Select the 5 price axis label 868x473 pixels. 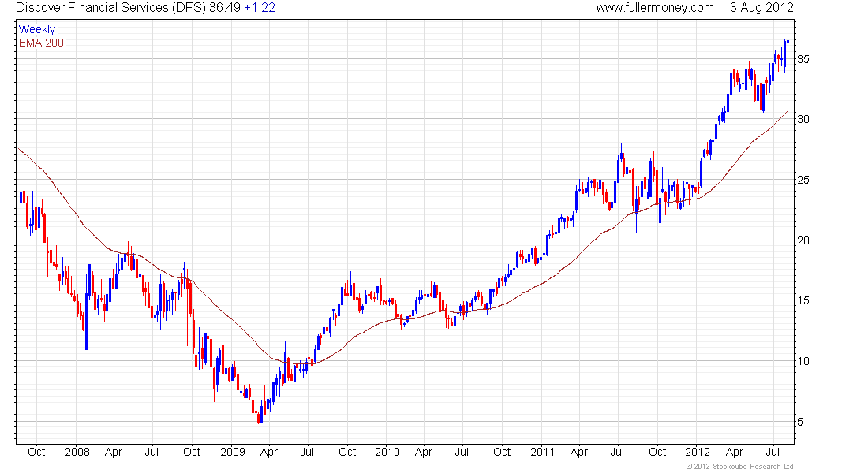pyautogui.click(x=799, y=423)
